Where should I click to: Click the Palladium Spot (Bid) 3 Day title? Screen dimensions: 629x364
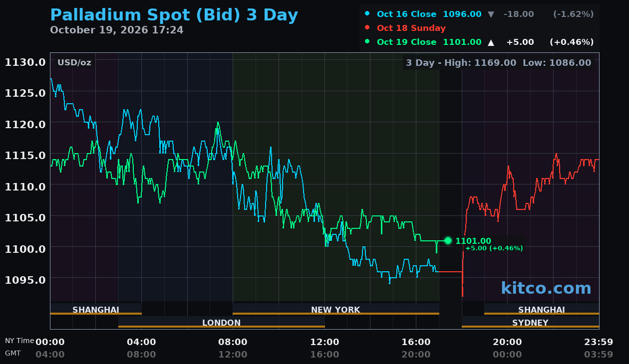click(x=174, y=15)
